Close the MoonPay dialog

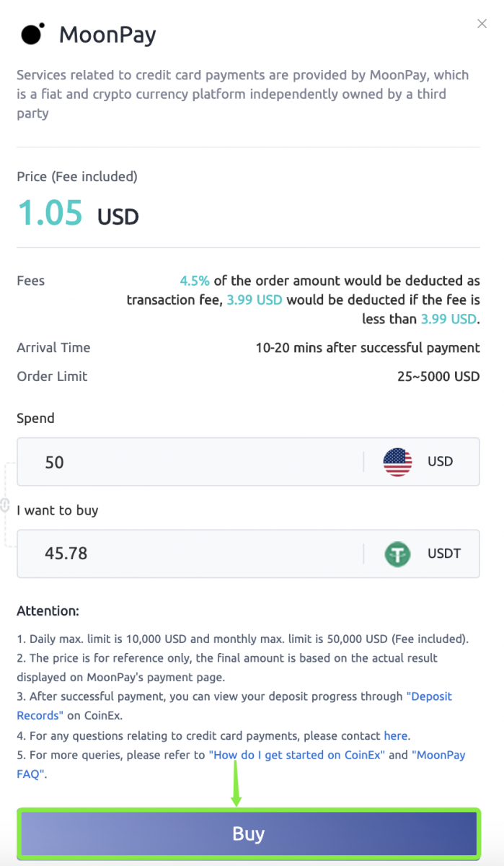coord(482,24)
